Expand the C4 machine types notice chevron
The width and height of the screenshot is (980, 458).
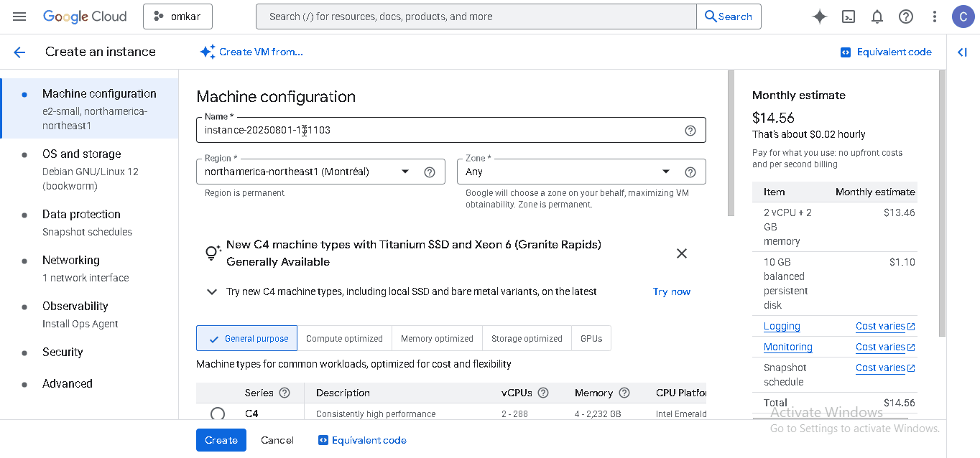point(212,291)
